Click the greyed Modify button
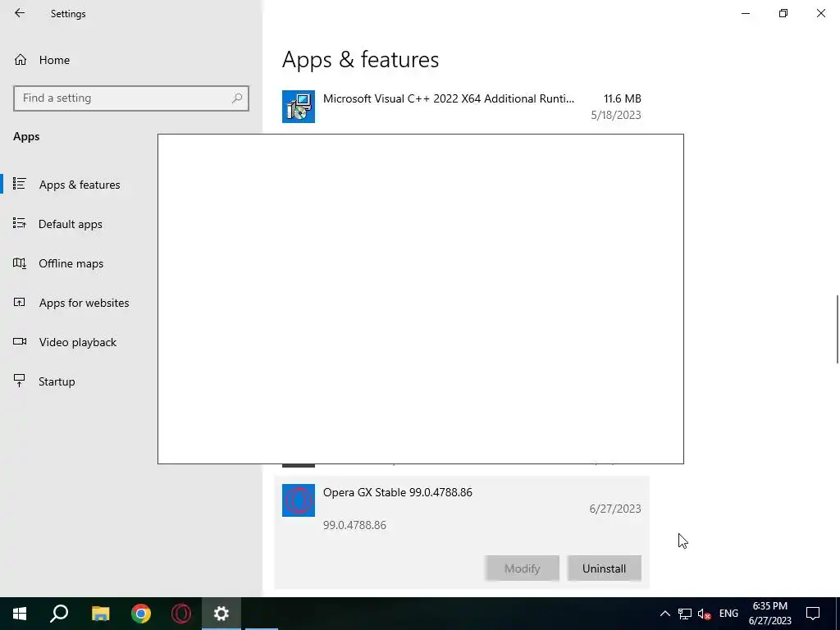 523,568
